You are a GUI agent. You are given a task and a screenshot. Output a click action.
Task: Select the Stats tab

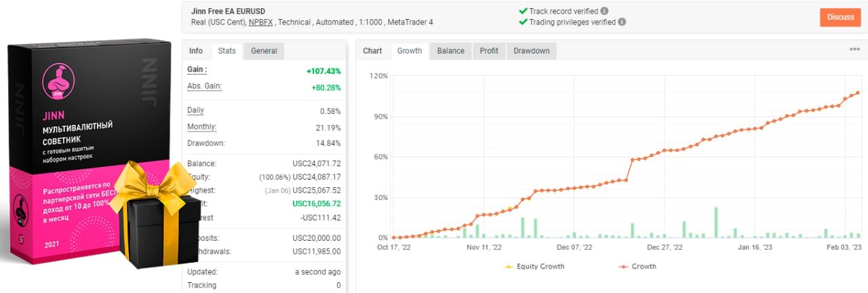pyautogui.click(x=227, y=51)
